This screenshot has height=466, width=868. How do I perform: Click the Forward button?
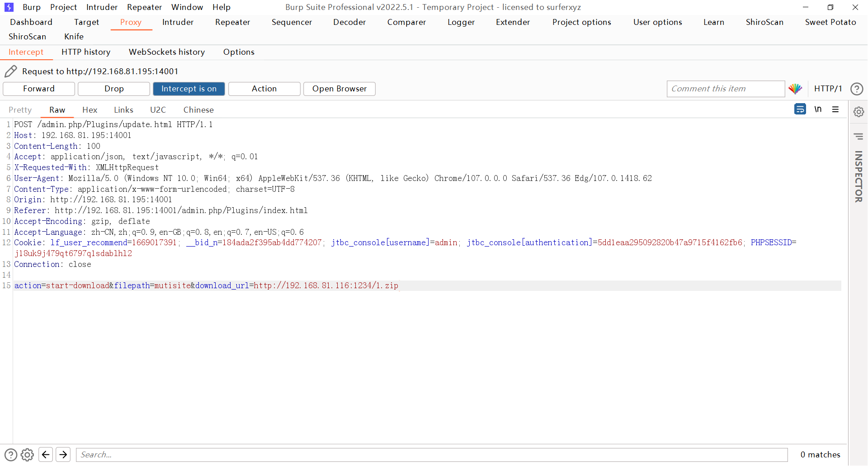[39, 89]
